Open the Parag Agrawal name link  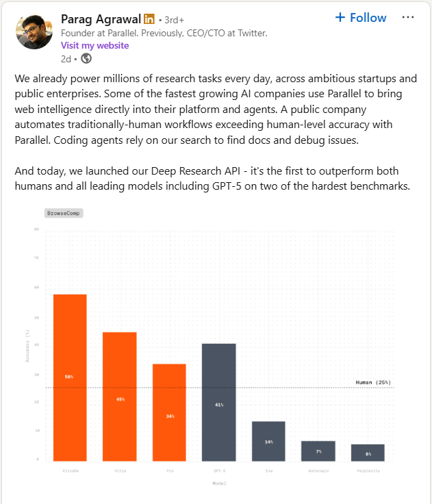point(101,19)
